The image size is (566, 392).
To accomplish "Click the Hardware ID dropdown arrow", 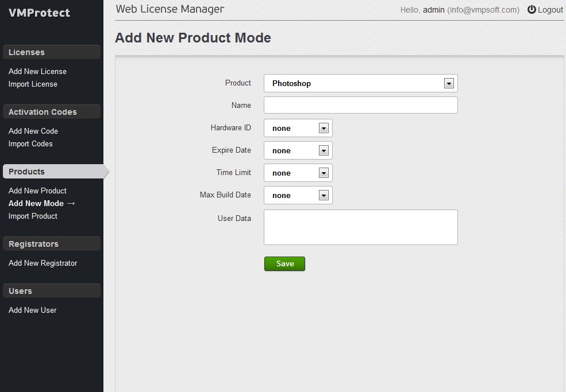I will pyautogui.click(x=324, y=129).
